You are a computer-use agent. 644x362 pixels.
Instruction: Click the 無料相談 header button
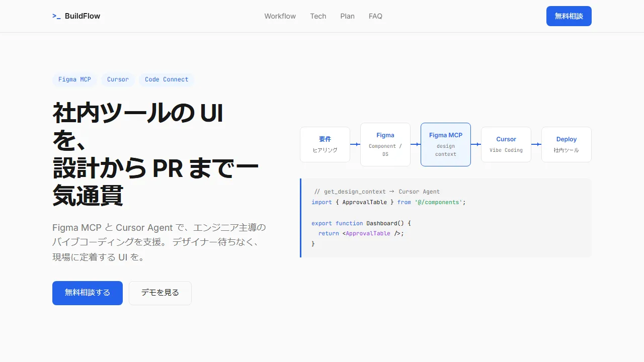click(x=569, y=16)
